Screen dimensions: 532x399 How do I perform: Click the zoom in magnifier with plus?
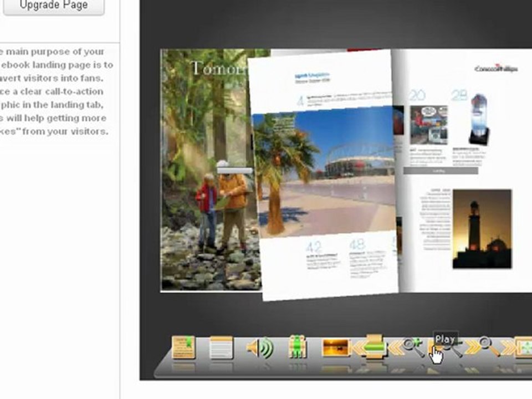coord(413,347)
